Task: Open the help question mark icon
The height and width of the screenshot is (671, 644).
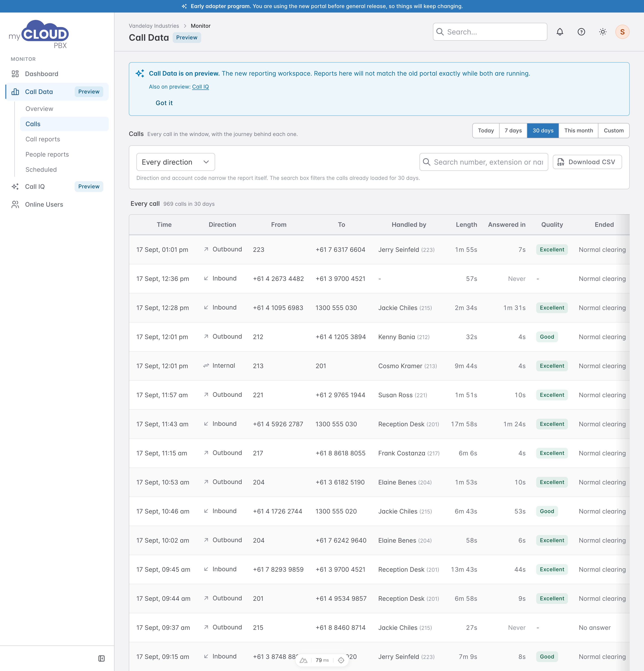Action: pyautogui.click(x=581, y=32)
